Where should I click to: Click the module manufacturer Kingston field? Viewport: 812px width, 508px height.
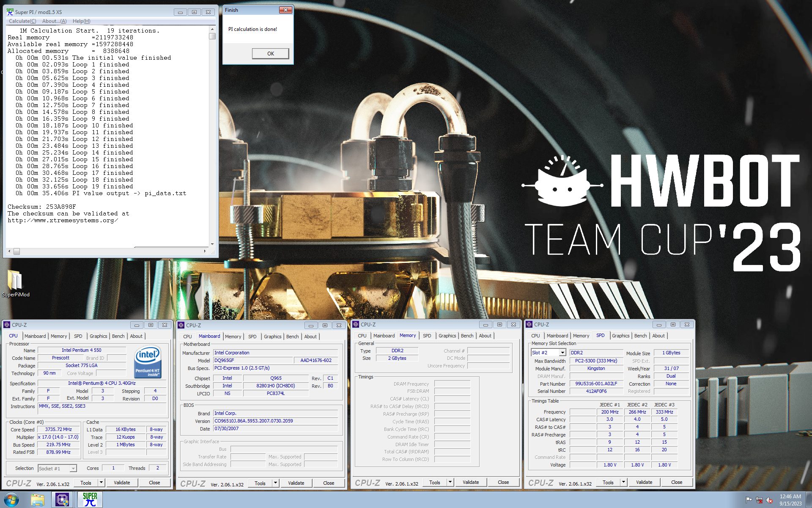pos(596,368)
